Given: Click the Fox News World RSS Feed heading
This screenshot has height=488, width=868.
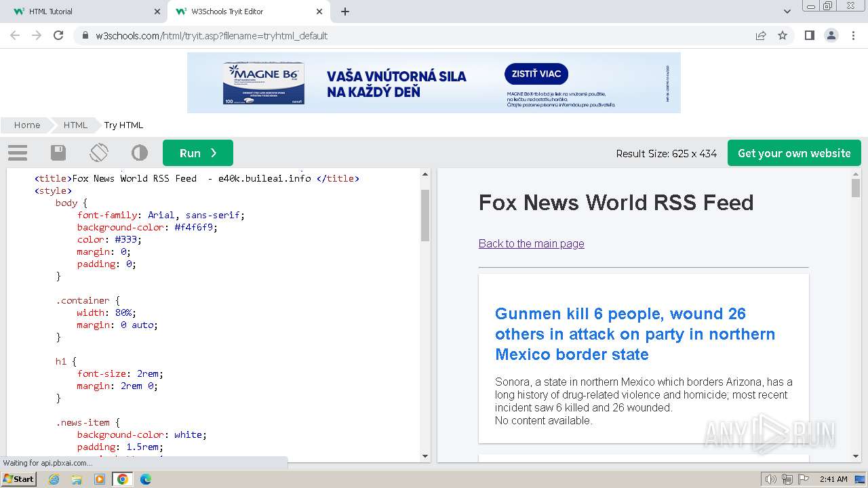Looking at the screenshot, I should click(616, 202).
